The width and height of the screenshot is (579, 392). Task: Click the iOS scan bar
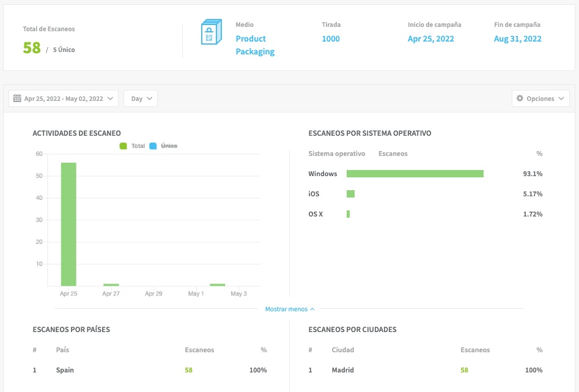350,194
